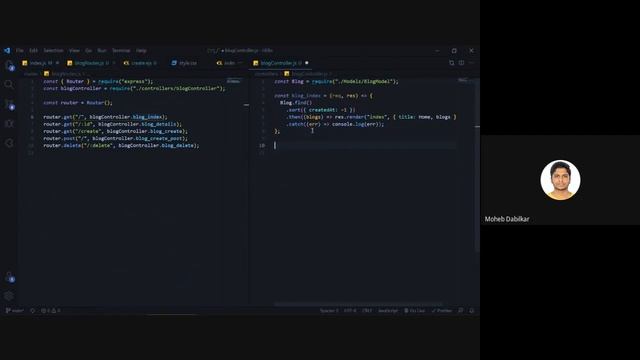
Task: Open the View menu
Action: [x=74, y=51]
